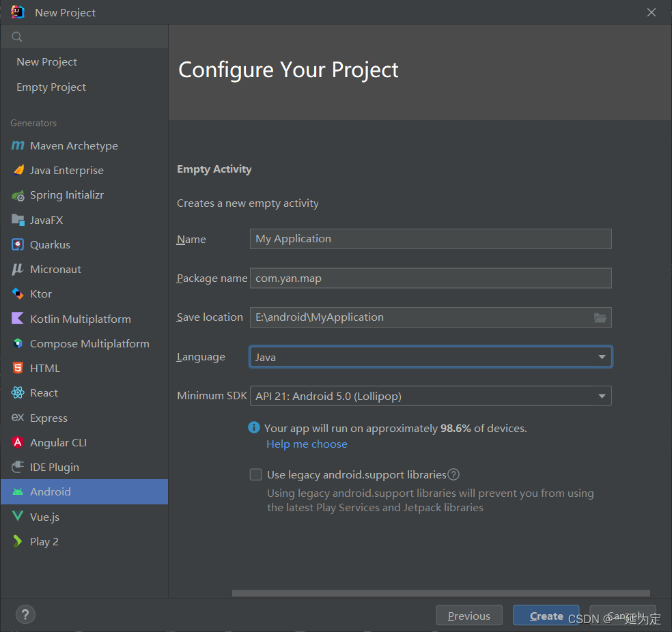
Task: Open the Language dropdown
Action: [430, 357]
